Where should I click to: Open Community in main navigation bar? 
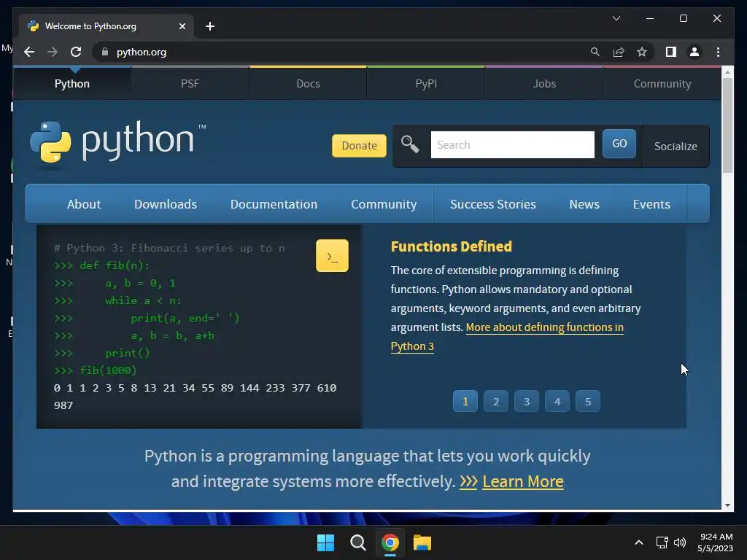click(384, 204)
